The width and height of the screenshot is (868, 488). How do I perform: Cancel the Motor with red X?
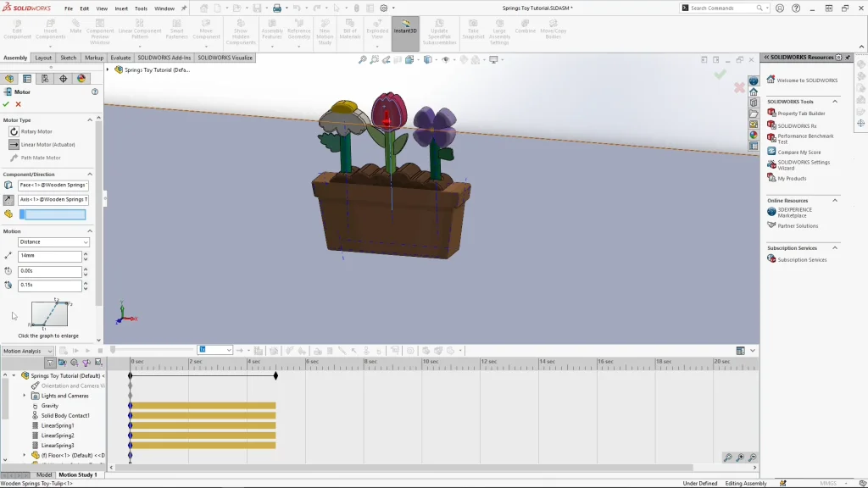18,104
